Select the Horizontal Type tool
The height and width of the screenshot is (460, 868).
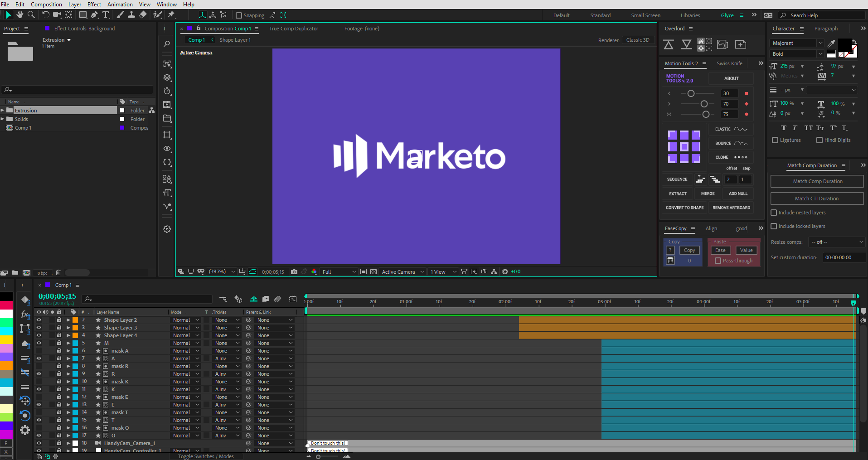tap(106, 15)
